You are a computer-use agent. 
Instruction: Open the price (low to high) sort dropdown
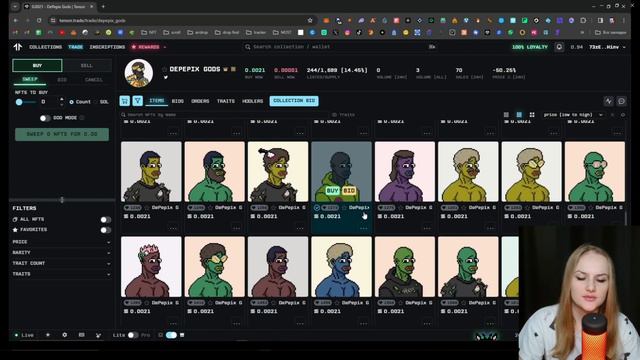573,115
